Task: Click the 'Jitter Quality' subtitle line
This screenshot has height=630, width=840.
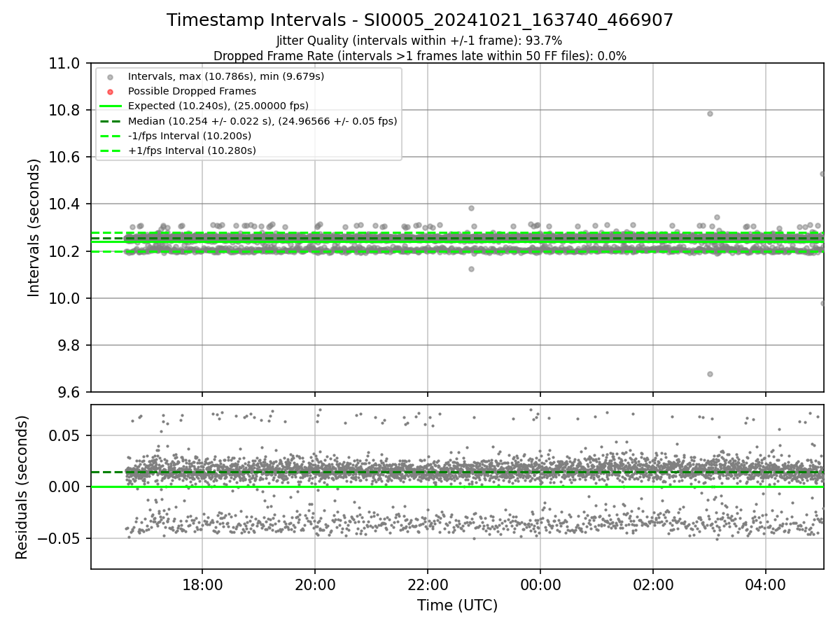Action: pos(419,41)
